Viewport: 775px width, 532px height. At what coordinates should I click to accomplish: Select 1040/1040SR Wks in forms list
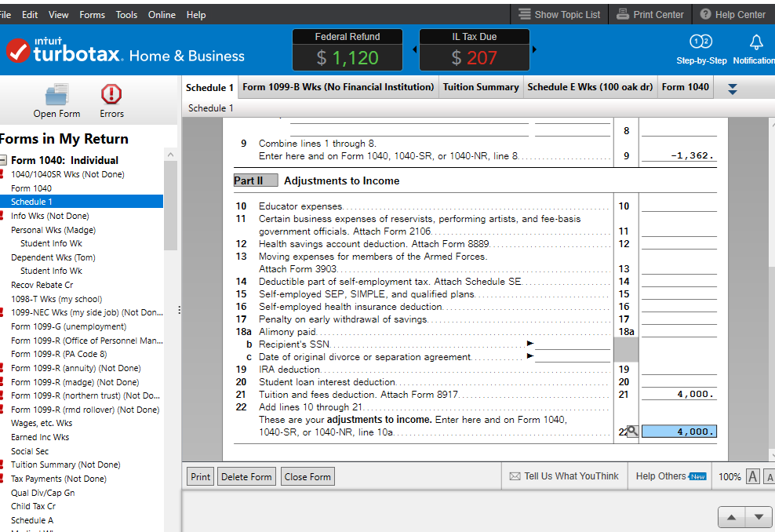tap(67, 174)
